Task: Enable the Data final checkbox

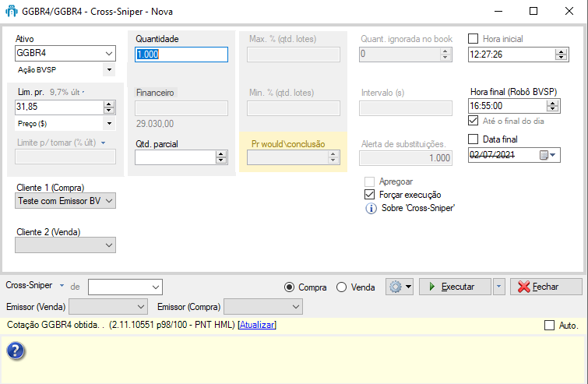Action: point(474,139)
